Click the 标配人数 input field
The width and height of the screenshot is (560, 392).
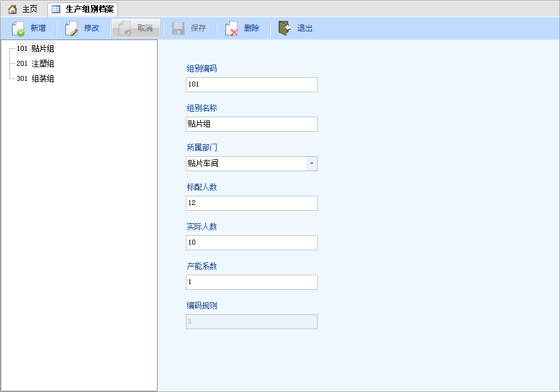pyautogui.click(x=251, y=203)
